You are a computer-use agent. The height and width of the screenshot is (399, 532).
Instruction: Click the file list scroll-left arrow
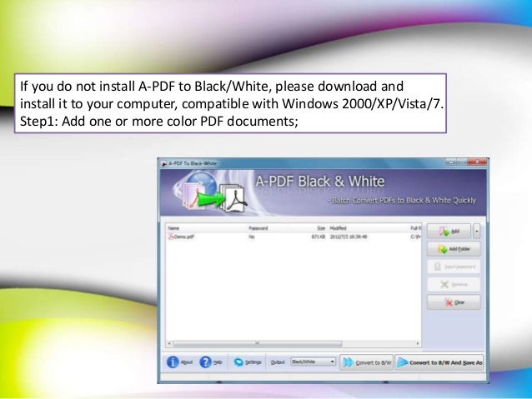point(169,344)
